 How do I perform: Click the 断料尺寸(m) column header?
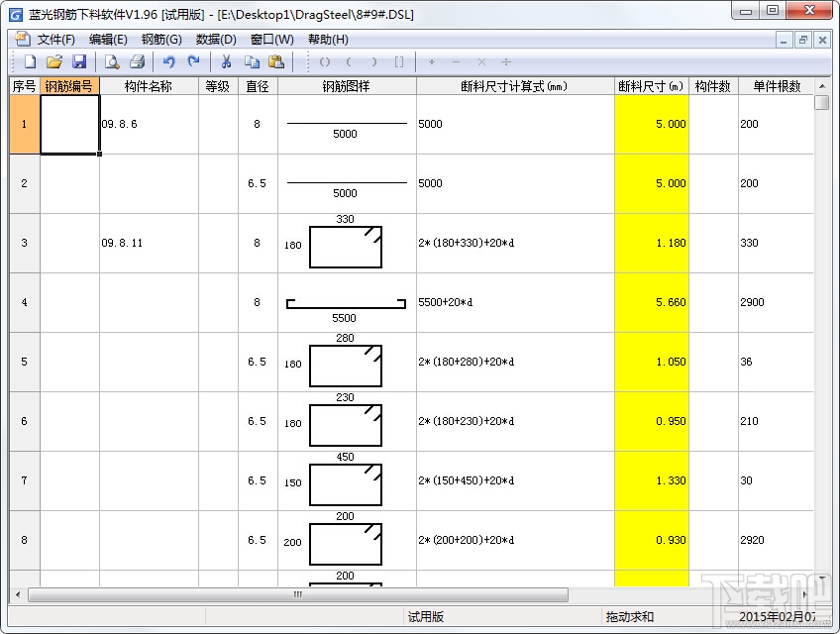[652, 86]
